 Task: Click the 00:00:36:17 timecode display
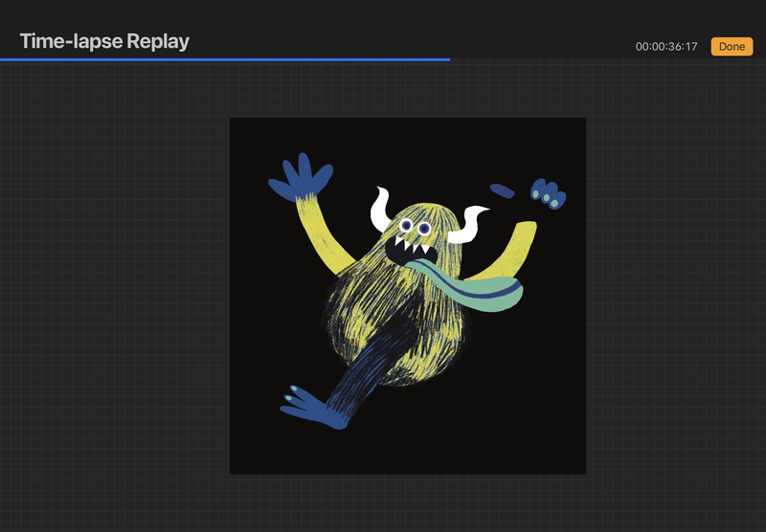pyautogui.click(x=666, y=46)
